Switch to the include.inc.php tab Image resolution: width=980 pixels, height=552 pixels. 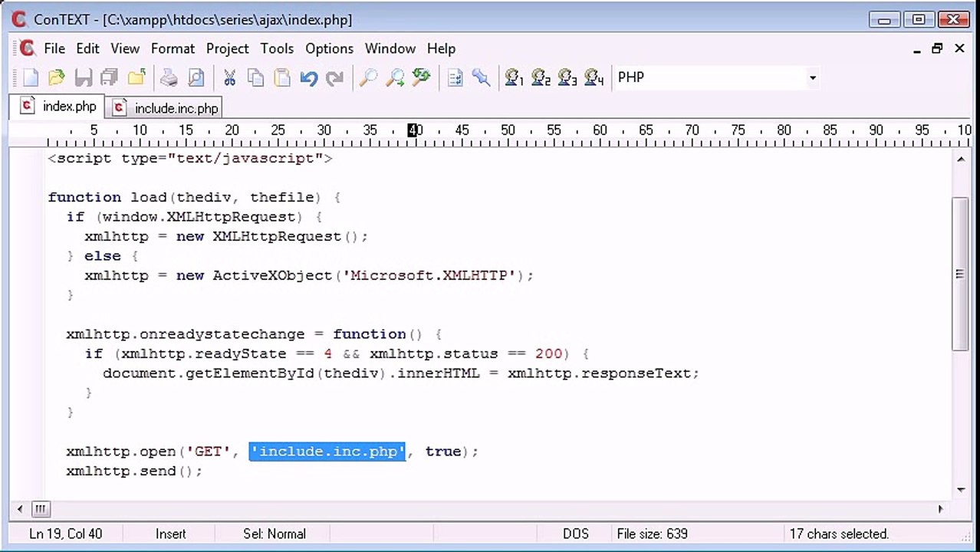pos(166,108)
